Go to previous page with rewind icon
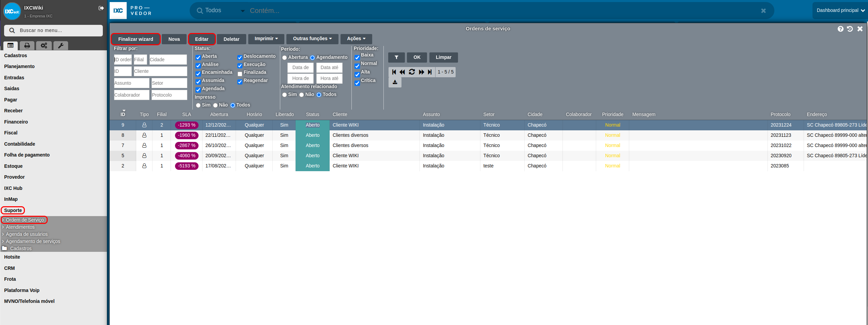Viewport: 868px width, 325px height. click(x=403, y=72)
